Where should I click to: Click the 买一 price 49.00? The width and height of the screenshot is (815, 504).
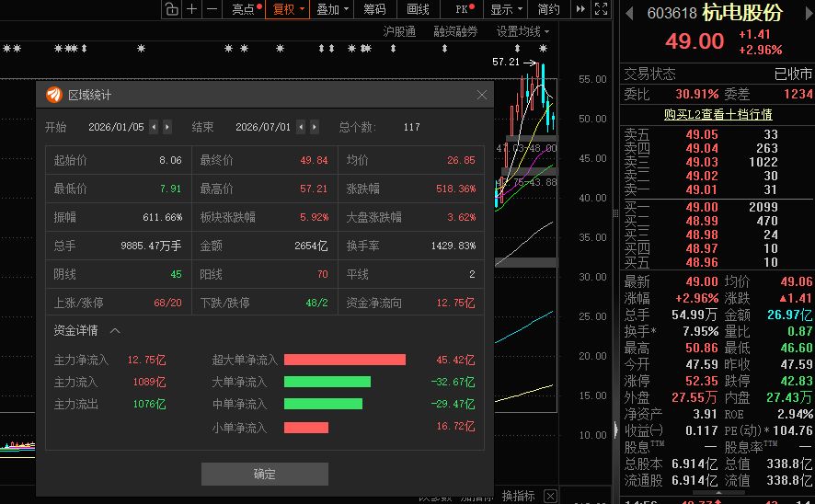point(702,207)
